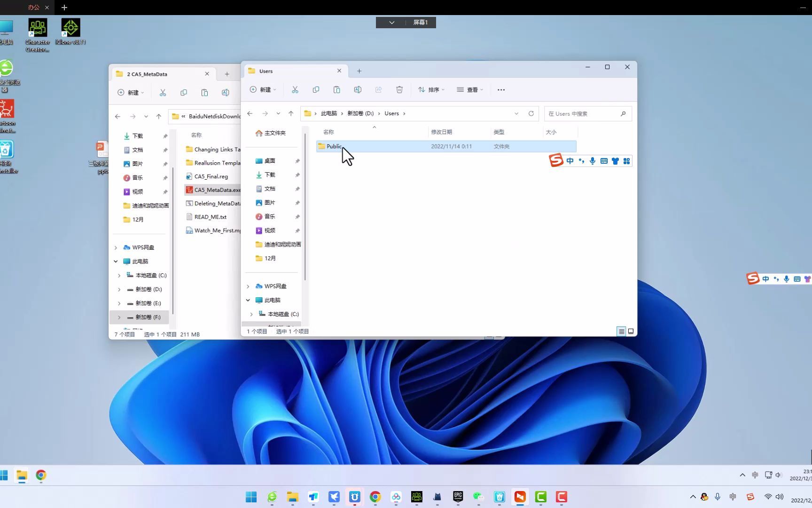Sort by 名称 column in Users window
The image size is (812, 508).
[x=328, y=132]
